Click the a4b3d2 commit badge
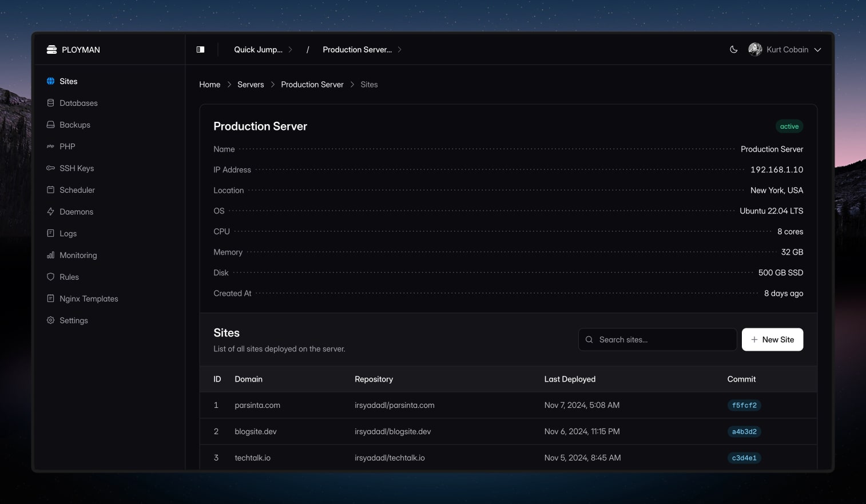The height and width of the screenshot is (504, 866). pyautogui.click(x=744, y=432)
